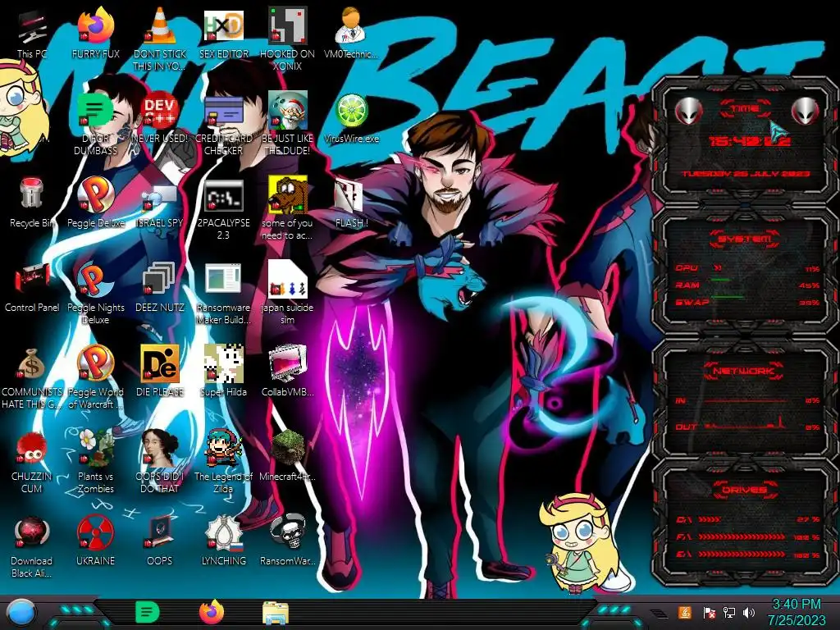Open the LYNCHING noose icon
The image size is (840, 630).
pyautogui.click(x=223, y=540)
